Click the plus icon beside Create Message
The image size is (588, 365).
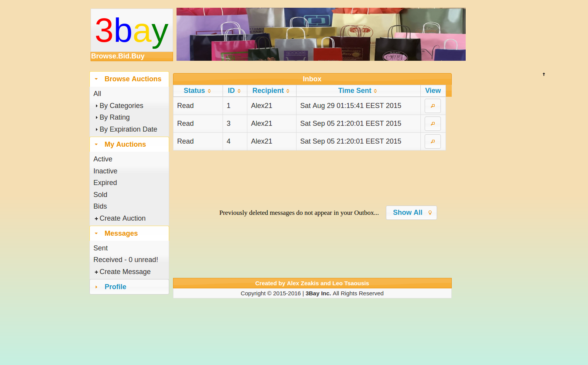click(96, 272)
